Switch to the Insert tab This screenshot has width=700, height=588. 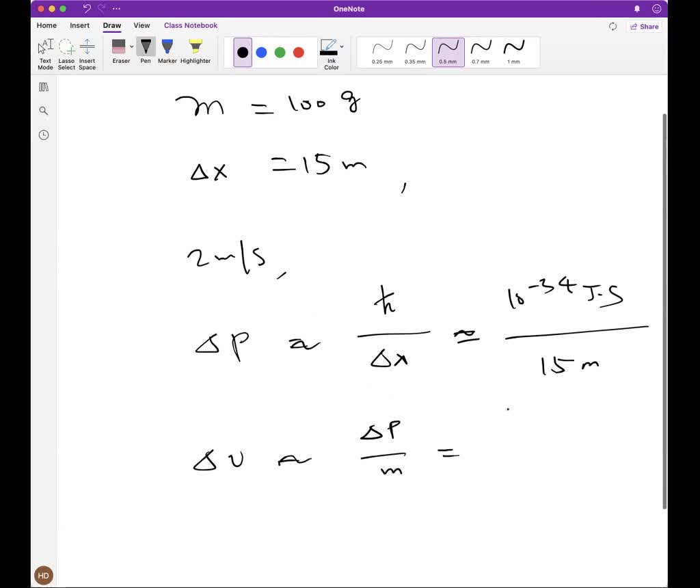(x=79, y=25)
